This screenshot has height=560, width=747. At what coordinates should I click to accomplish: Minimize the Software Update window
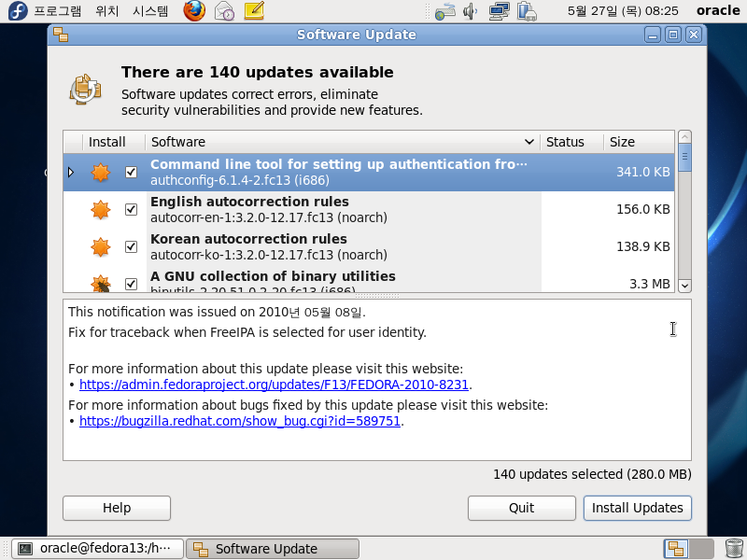coord(652,35)
